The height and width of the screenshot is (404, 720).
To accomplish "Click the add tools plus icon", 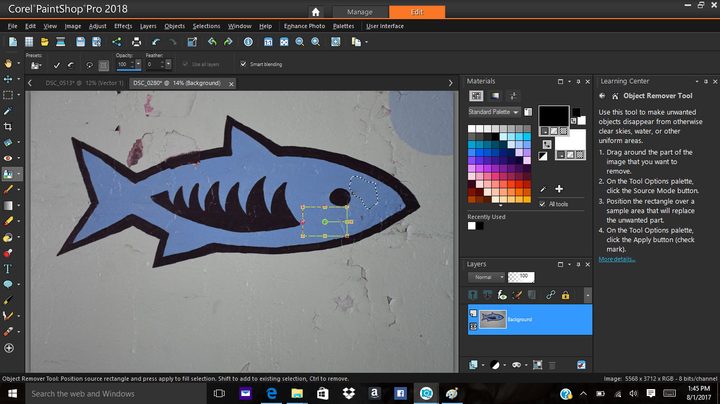I will [x=8, y=348].
